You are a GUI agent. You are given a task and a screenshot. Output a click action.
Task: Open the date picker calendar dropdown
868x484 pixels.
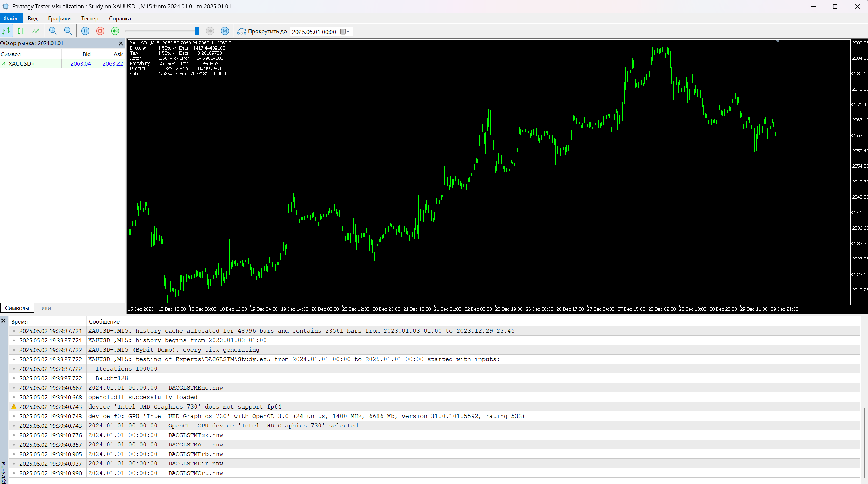pos(345,32)
